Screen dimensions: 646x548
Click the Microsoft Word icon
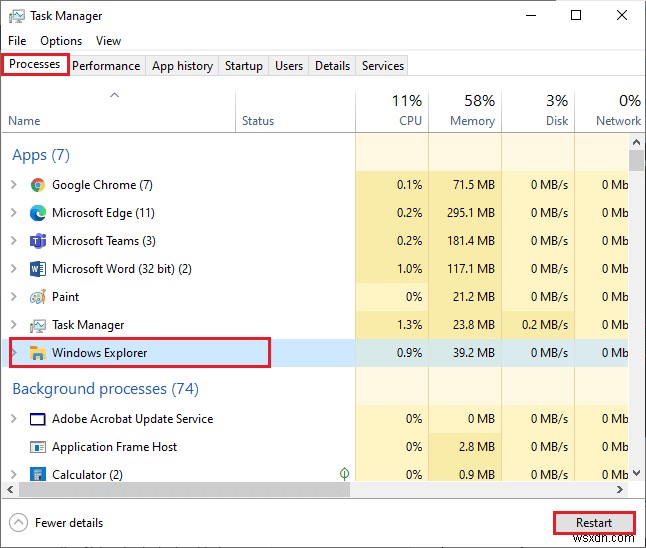[38, 269]
